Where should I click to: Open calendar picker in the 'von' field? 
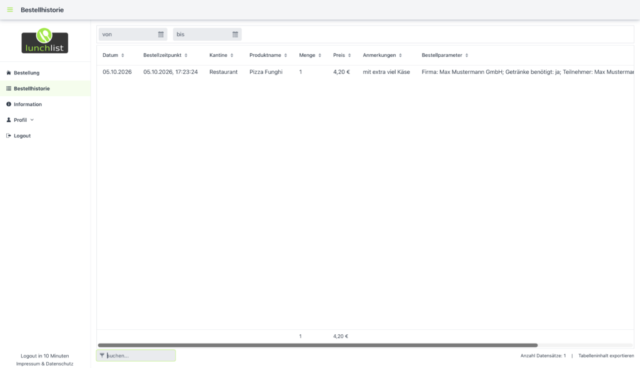[x=161, y=34]
